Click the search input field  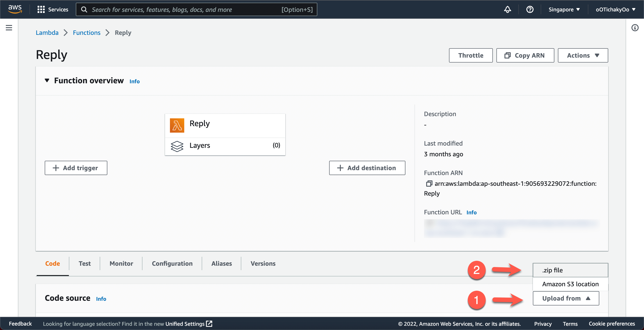click(x=175, y=9)
